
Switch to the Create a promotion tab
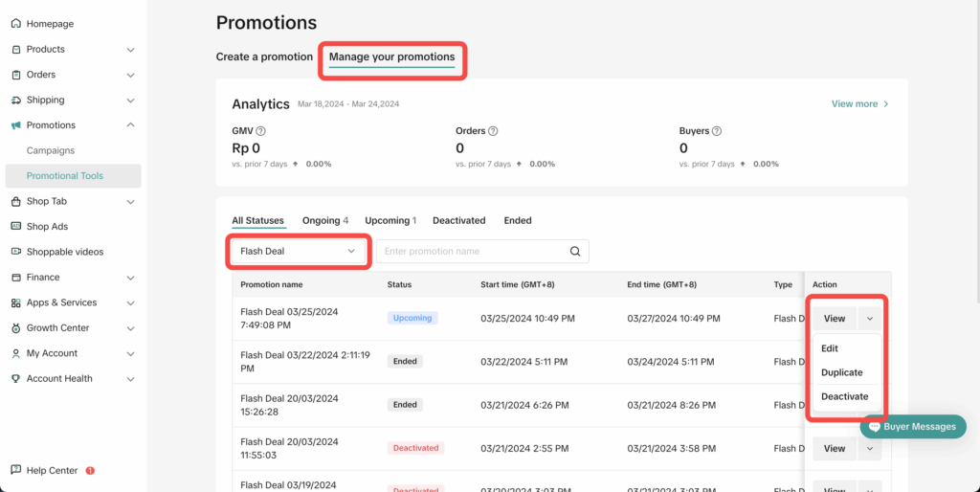264,57
